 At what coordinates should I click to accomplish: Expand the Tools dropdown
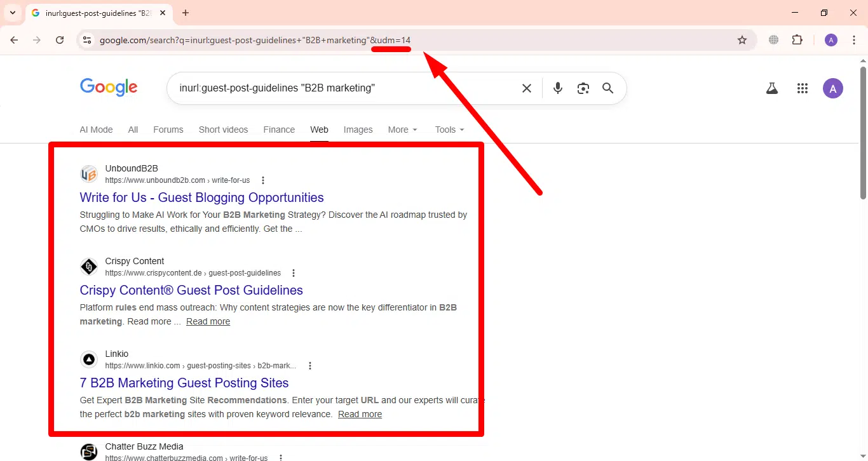pyautogui.click(x=449, y=130)
